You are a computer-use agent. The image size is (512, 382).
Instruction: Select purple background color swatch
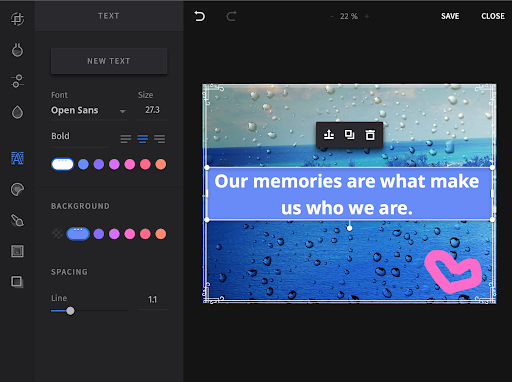tap(99, 234)
